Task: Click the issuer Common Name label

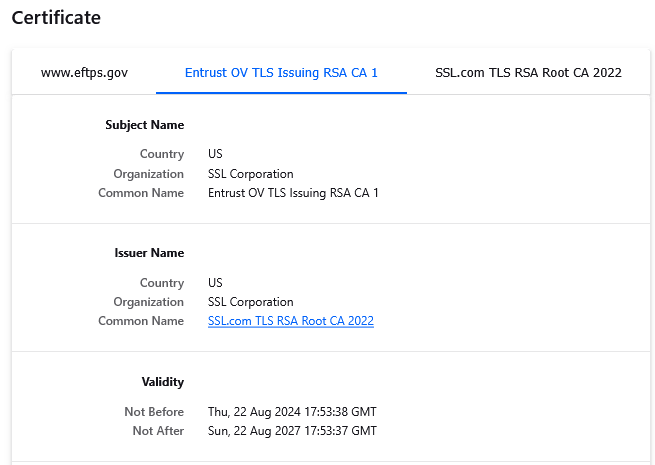Action: [141, 321]
